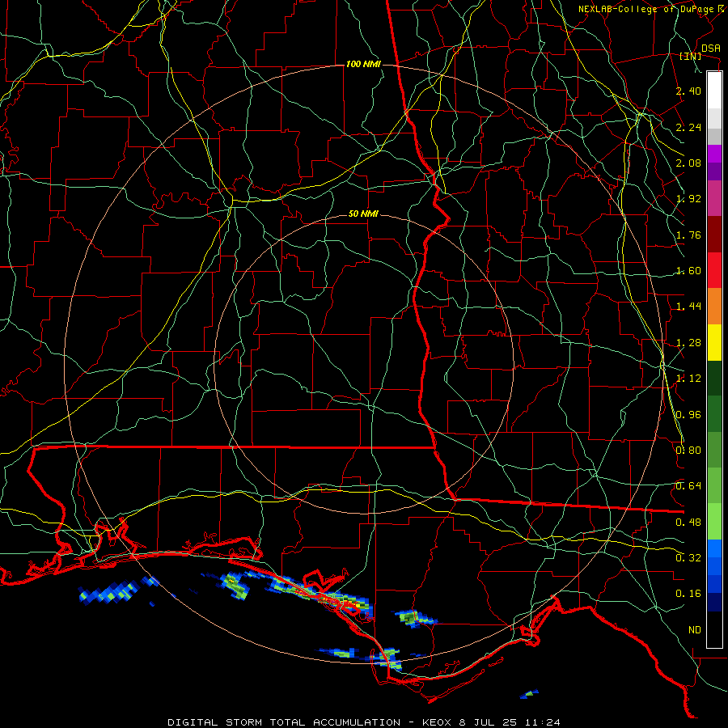Click the 0.96 legend value

pyautogui.click(x=688, y=415)
